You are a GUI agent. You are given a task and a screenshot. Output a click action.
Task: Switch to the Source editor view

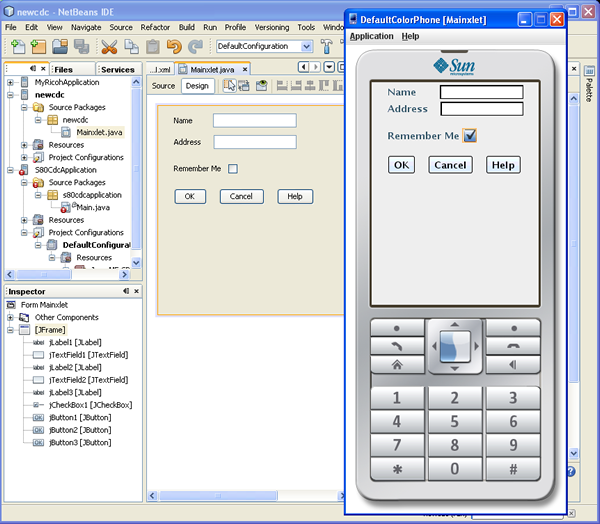163,86
